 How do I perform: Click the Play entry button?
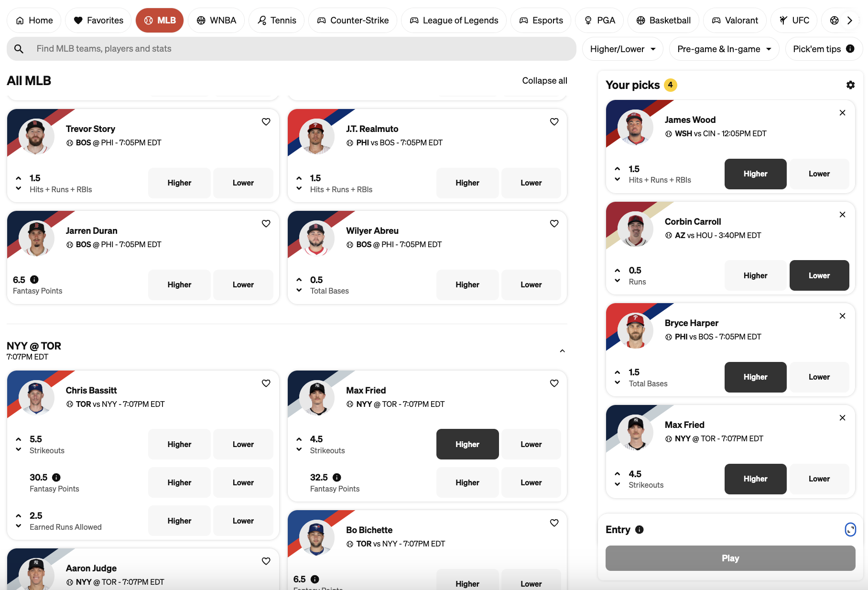tap(730, 558)
